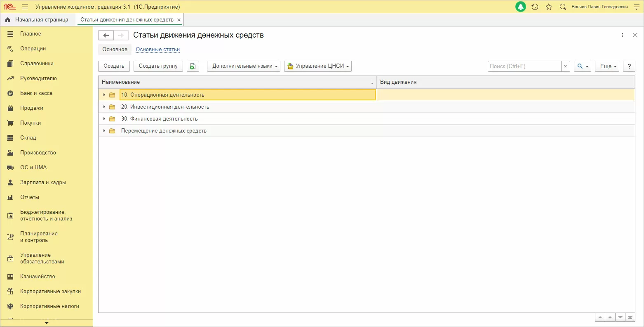
Task: Open form options three-dots menu
Action: click(x=623, y=36)
